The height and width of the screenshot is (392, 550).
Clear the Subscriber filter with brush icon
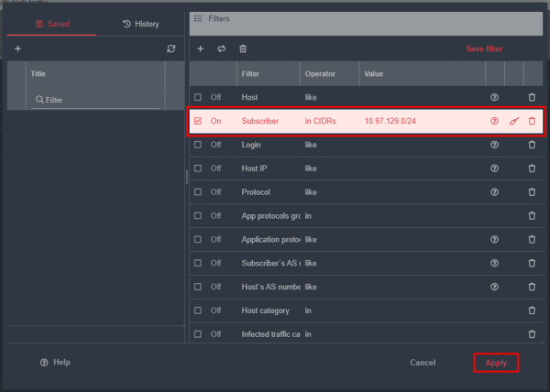[x=513, y=121]
